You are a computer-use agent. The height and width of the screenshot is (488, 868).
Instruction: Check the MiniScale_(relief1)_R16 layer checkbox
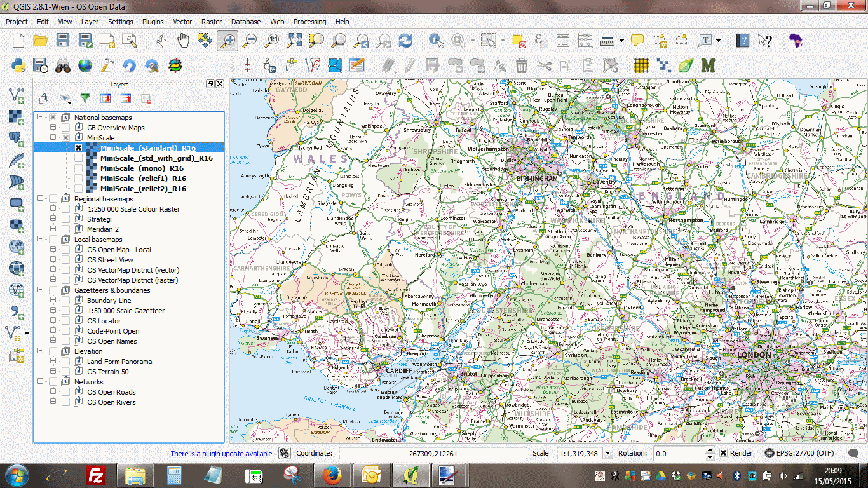pyautogui.click(x=78, y=179)
